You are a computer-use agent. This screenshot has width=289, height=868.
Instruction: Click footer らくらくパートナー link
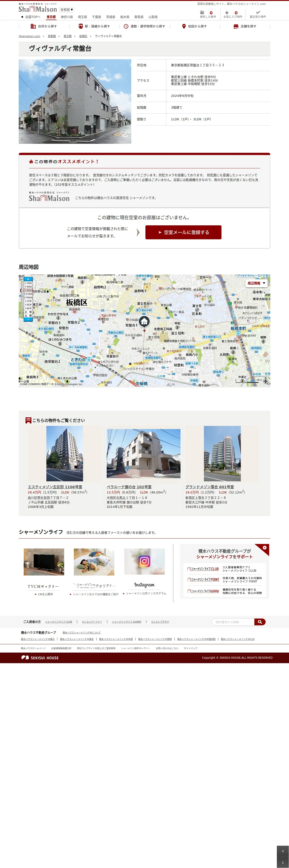click(x=92, y=622)
